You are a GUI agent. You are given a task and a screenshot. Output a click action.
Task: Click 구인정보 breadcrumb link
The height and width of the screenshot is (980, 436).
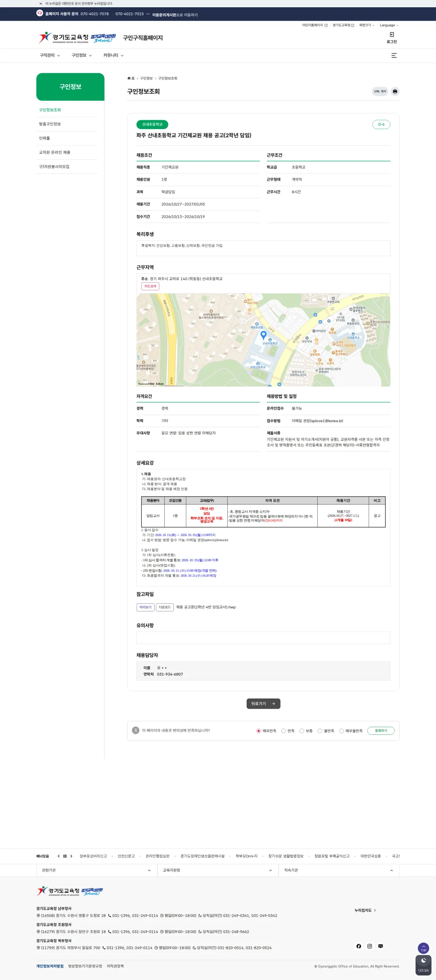[x=146, y=78]
